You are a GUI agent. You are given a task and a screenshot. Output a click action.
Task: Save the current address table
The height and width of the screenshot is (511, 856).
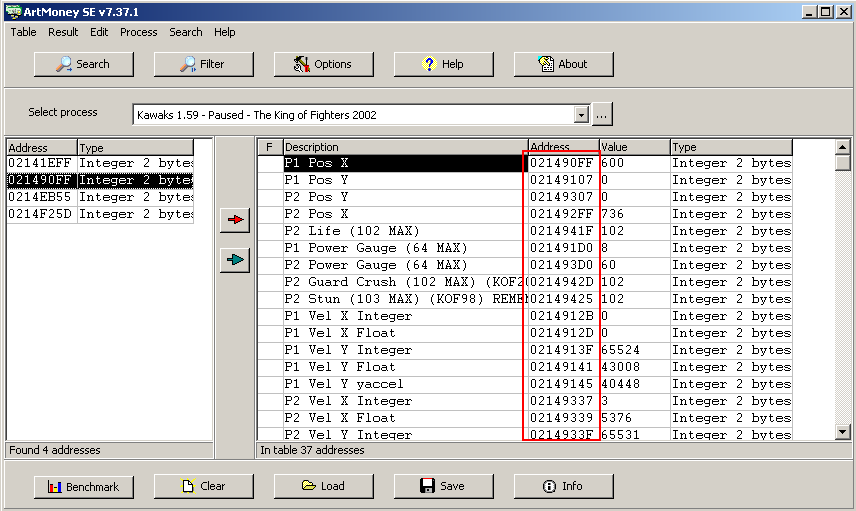443,487
